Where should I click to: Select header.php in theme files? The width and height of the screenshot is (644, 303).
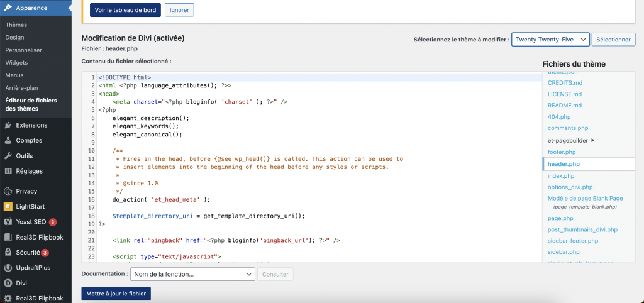pos(589,164)
